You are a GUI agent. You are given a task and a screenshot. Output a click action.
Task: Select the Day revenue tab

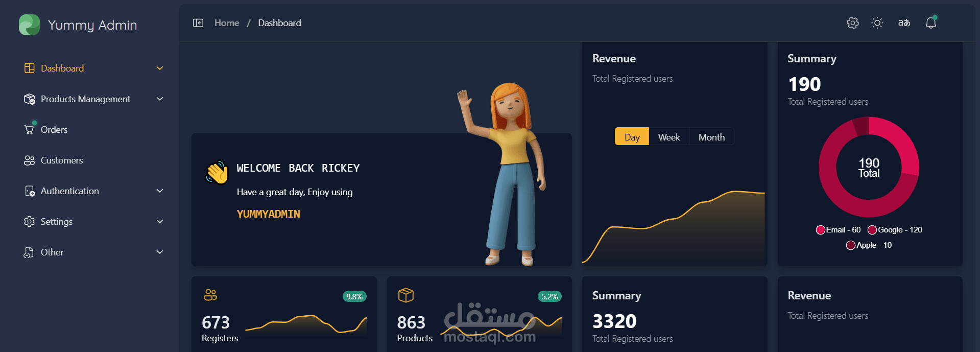pyautogui.click(x=632, y=136)
